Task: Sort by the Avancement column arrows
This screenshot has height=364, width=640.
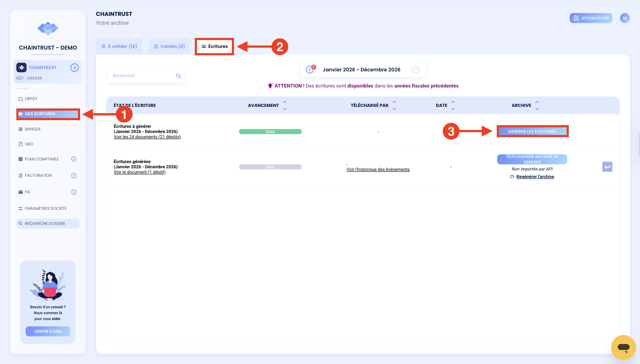Action: (285, 105)
